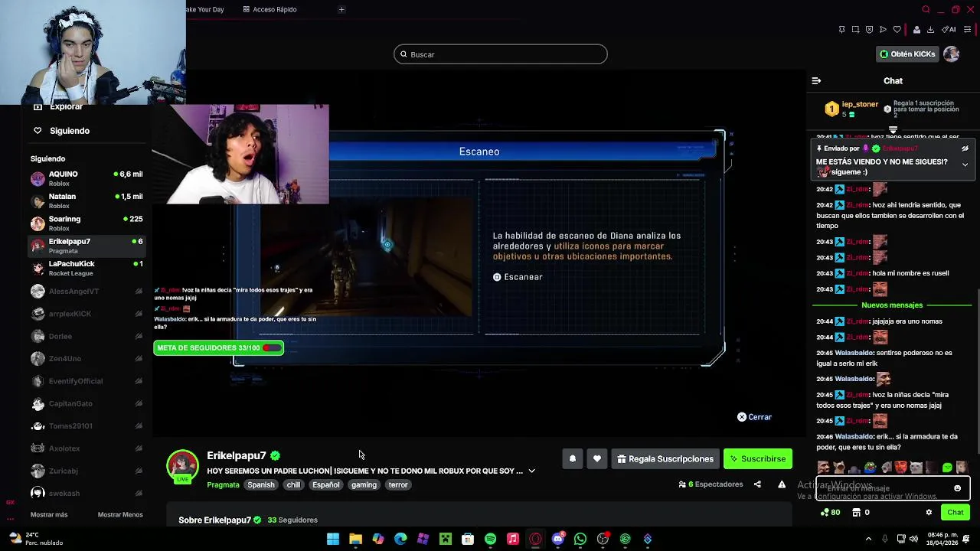Click the browser snapshot toolbar icon

tap(855, 30)
